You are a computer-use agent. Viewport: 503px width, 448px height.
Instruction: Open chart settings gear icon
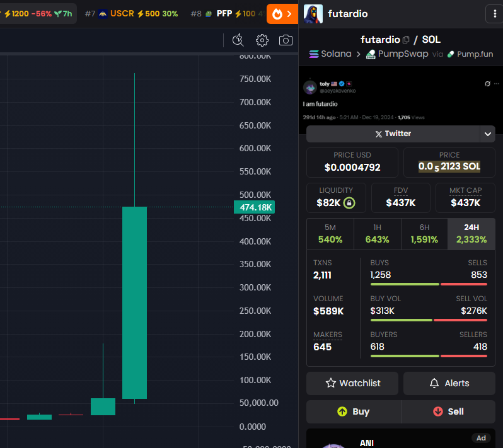(x=262, y=40)
